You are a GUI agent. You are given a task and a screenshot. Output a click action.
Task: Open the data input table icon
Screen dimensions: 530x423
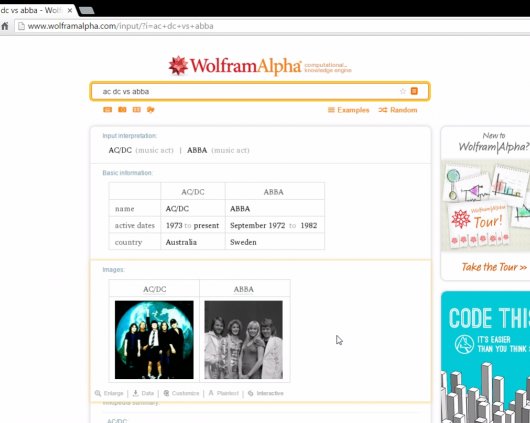137,110
